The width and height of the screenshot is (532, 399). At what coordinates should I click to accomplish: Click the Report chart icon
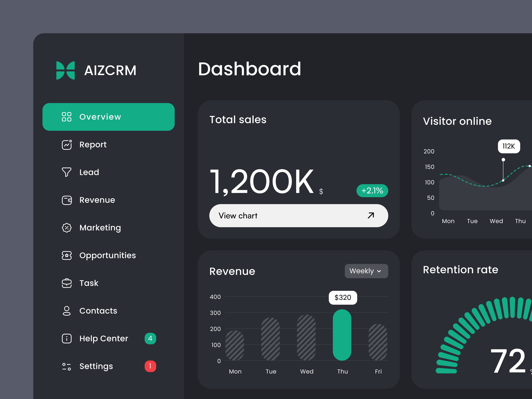click(67, 145)
